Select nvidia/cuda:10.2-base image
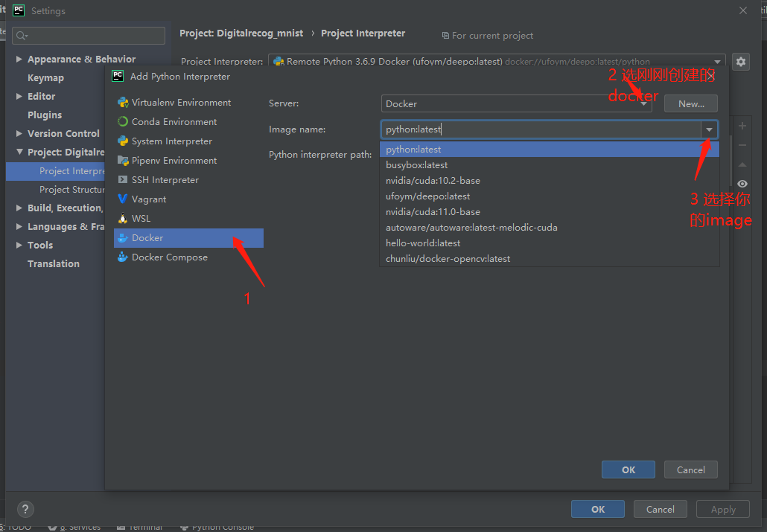The image size is (767, 532). 550,180
